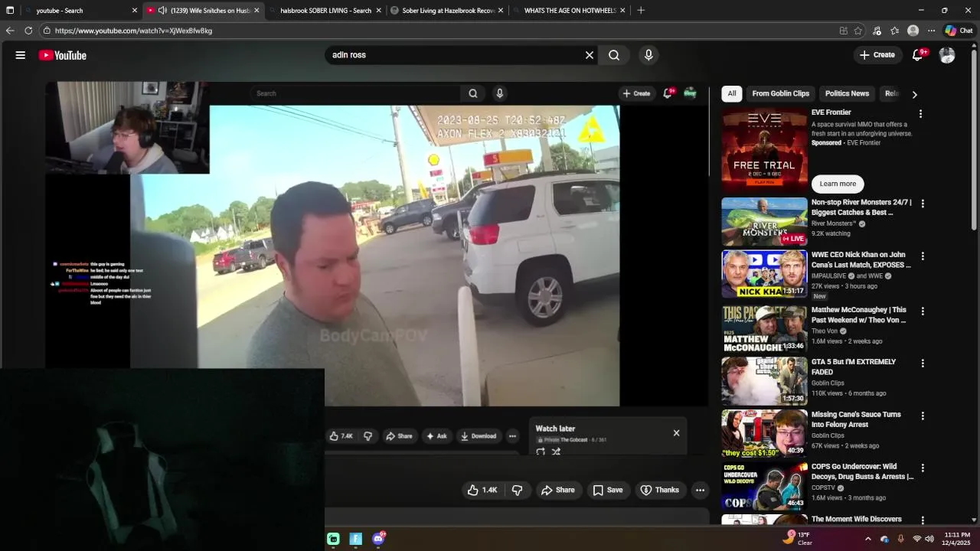Open more actions next to Thanks
Viewport: 980px width, 551px height.
(x=700, y=490)
